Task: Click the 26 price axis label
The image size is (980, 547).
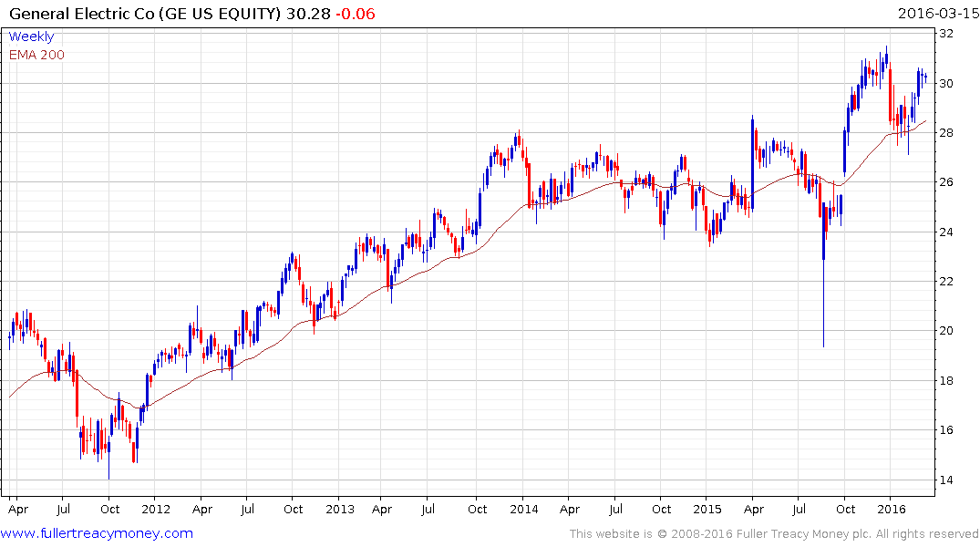Action: pos(946,182)
